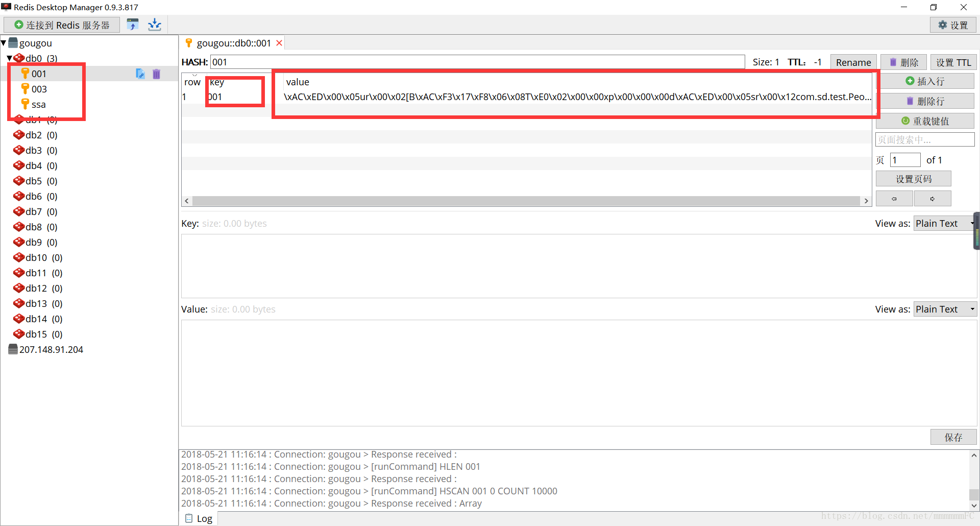Screen dimensions: 980x526
Task: Click the reload key value button
Action: (925, 121)
